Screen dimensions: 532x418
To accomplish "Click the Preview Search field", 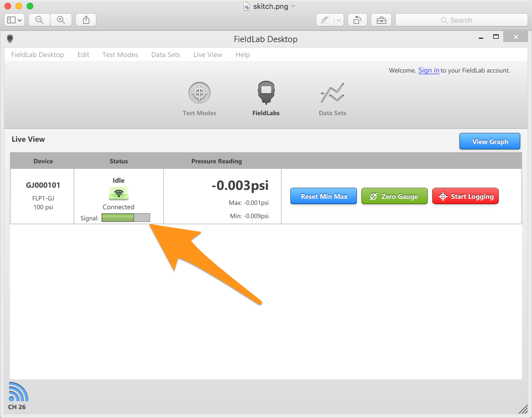I will (461, 20).
